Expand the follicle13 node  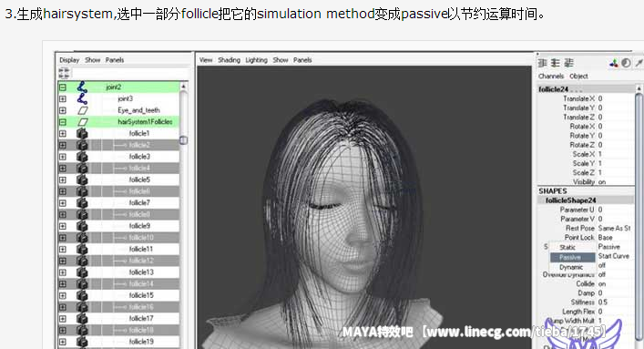63,272
